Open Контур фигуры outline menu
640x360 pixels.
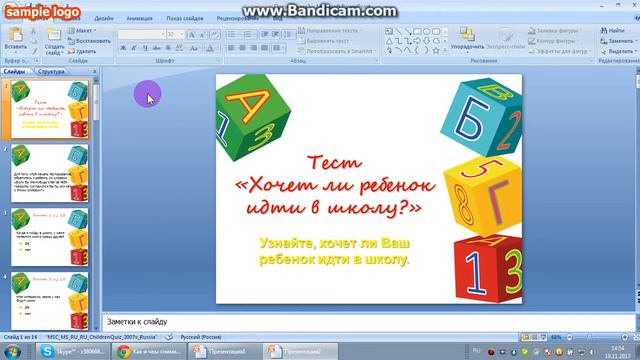pos(553,41)
